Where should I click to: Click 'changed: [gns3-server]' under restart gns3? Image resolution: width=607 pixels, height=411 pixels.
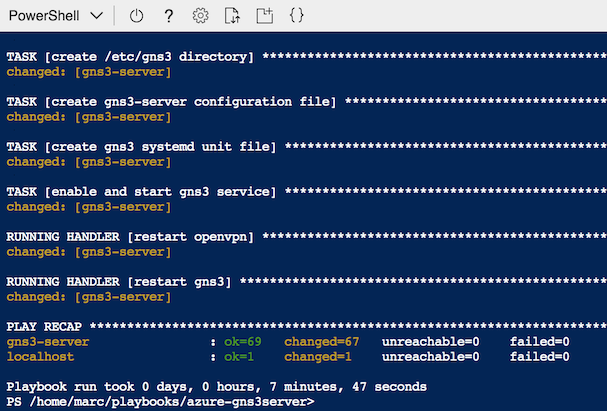pos(89,297)
